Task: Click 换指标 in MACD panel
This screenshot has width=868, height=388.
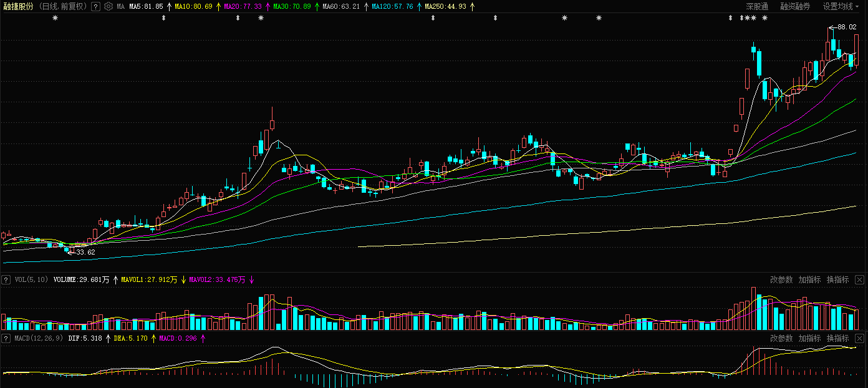Action: pyautogui.click(x=837, y=338)
